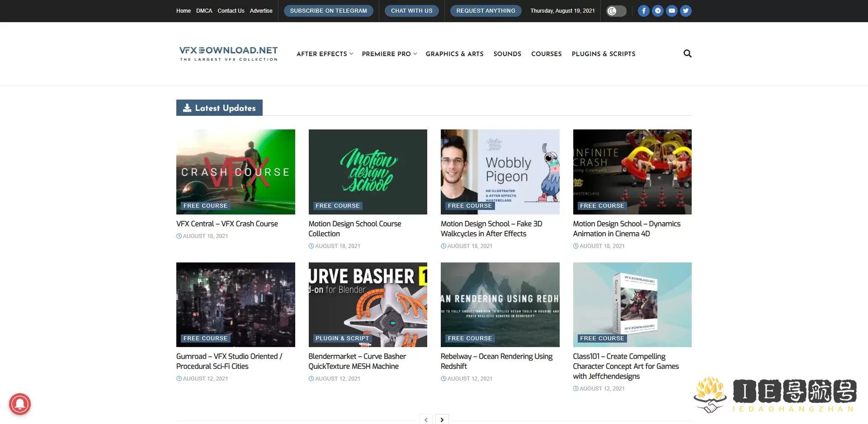Image resolution: width=868 pixels, height=424 pixels.
Task: Go to previous page of updates
Action: tap(426, 419)
